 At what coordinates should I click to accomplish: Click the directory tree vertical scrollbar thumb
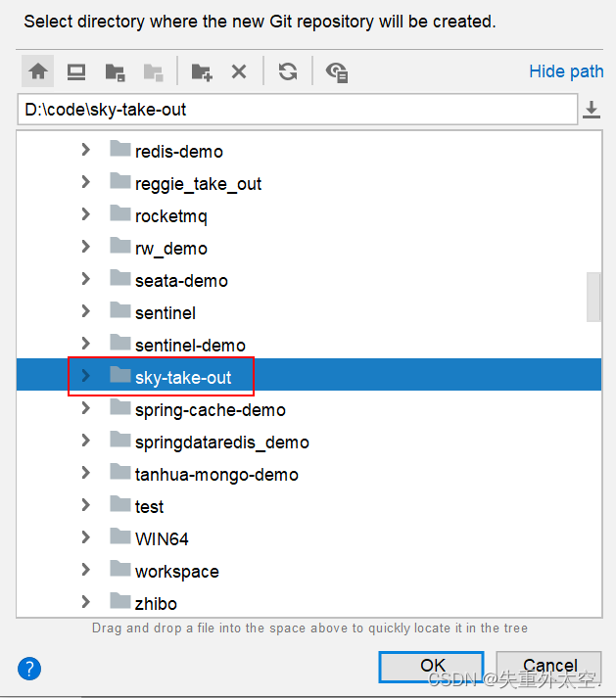click(x=593, y=297)
